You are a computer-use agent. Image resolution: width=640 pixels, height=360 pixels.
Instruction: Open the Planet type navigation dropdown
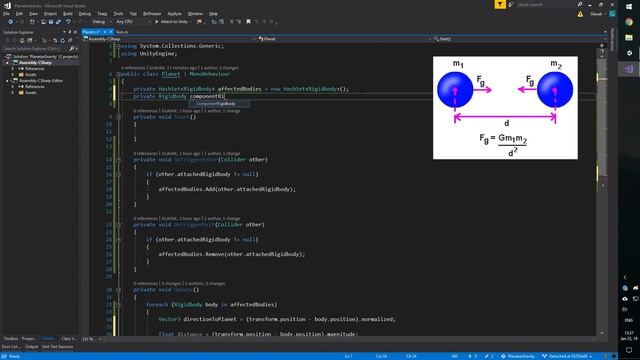pyautogui.click(x=344, y=39)
